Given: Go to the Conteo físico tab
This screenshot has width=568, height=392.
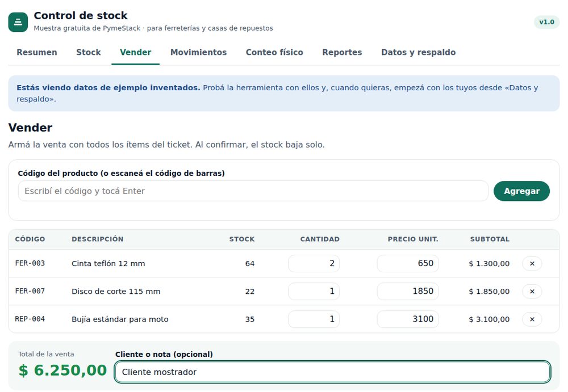Looking at the screenshot, I should pos(274,53).
